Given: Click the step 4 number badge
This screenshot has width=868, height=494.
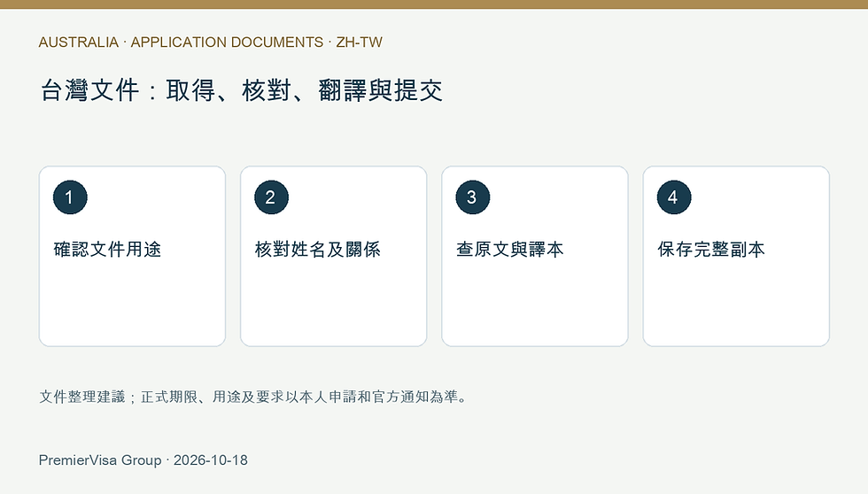Looking at the screenshot, I should pyautogui.click(x=674, y=197).
